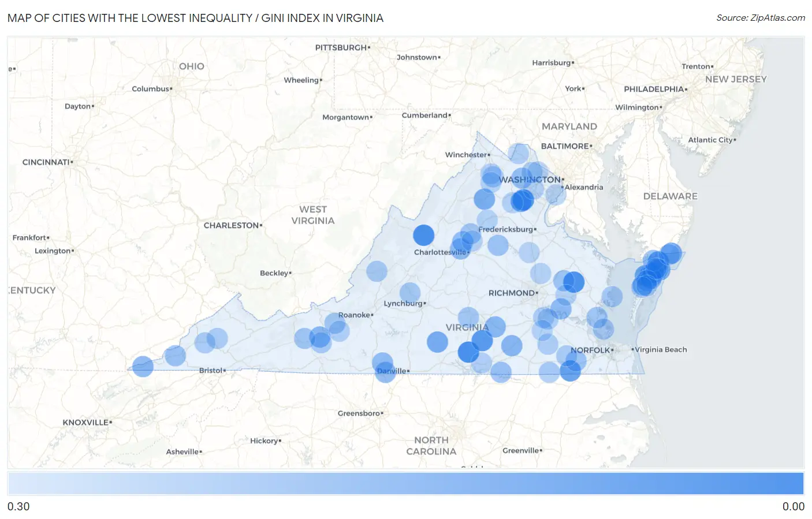Click the Dayton city label
Image resolution: width=812 pixels, height=519 pixels.
77,106
